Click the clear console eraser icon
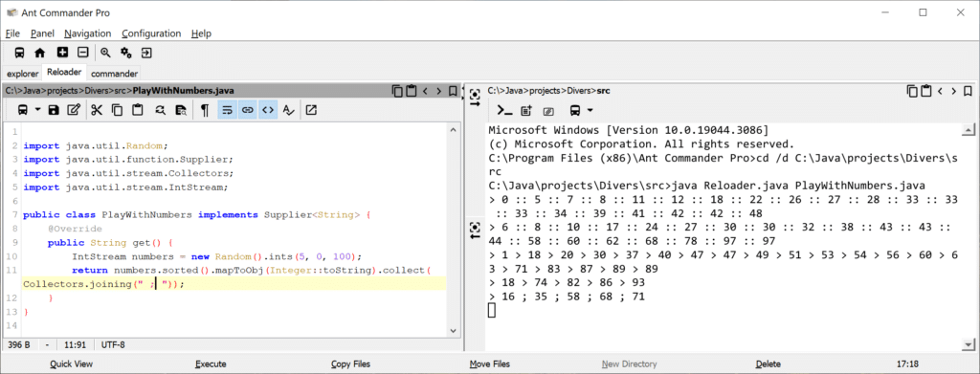The width and height of the screenshot is (980, 374). point(548,111)
